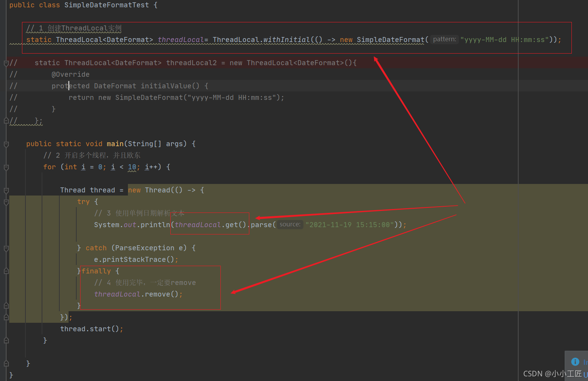Fold the commented threadLocal2 block

point(6,63)
